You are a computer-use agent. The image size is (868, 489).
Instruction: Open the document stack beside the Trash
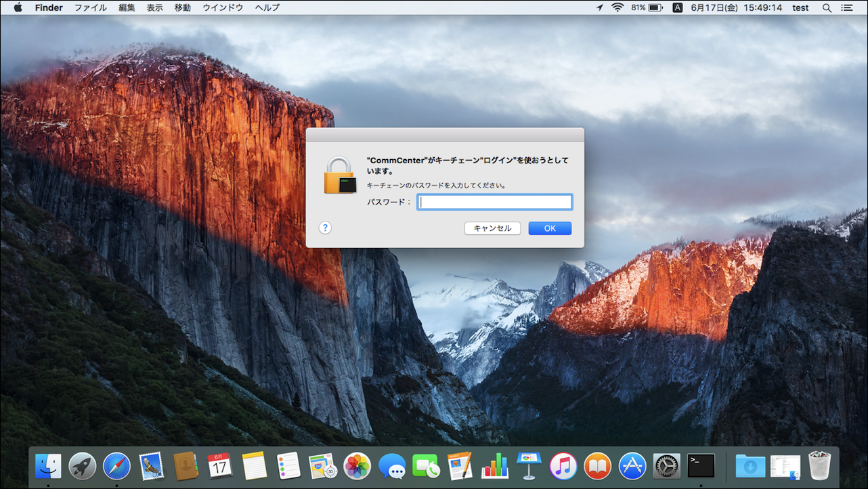tap(785, 466)
